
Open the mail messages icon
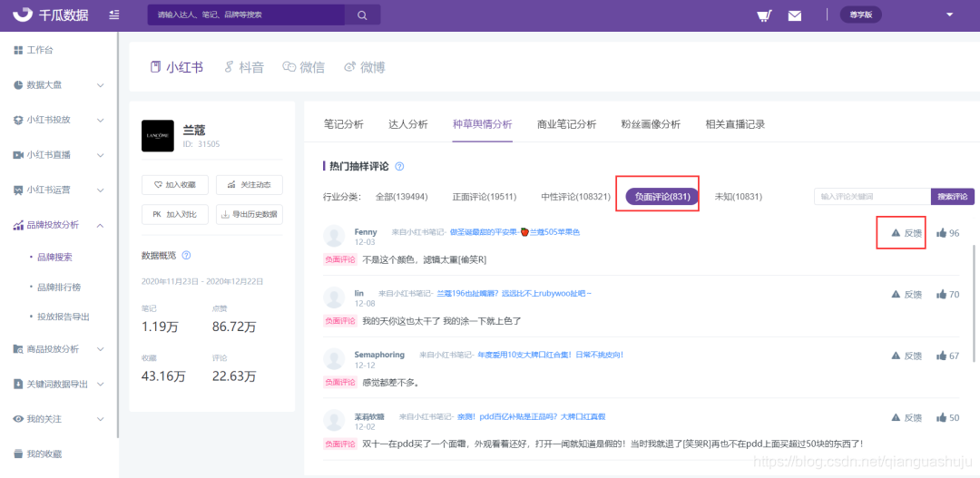pos(794,15)
